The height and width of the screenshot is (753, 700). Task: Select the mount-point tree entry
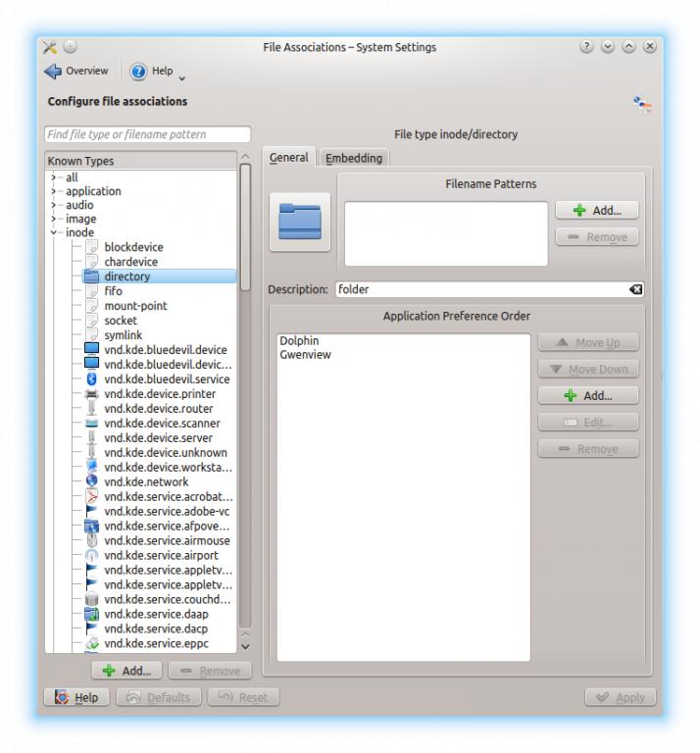tap(135, 306)
